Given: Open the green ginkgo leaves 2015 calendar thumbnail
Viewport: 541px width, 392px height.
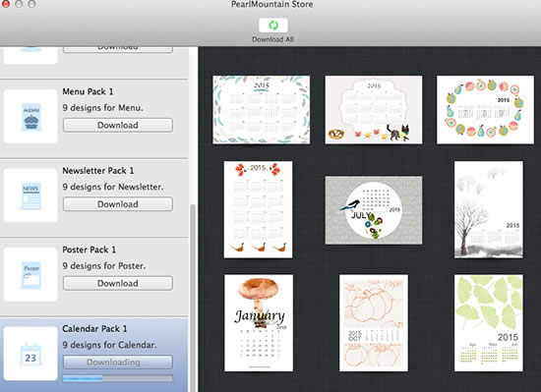Looking at the screenshot, I should (489, 323).
